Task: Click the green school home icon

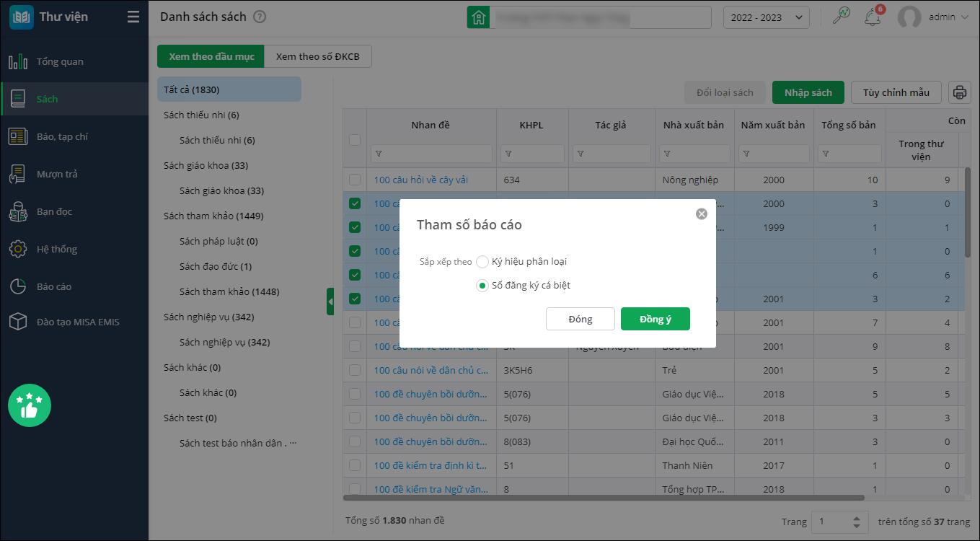Action: click(x=477, y=17)
